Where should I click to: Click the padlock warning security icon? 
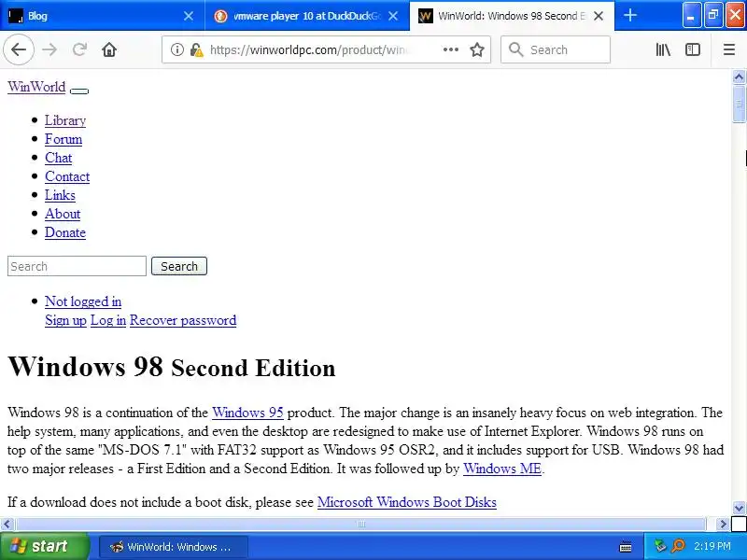pos(196,49)
